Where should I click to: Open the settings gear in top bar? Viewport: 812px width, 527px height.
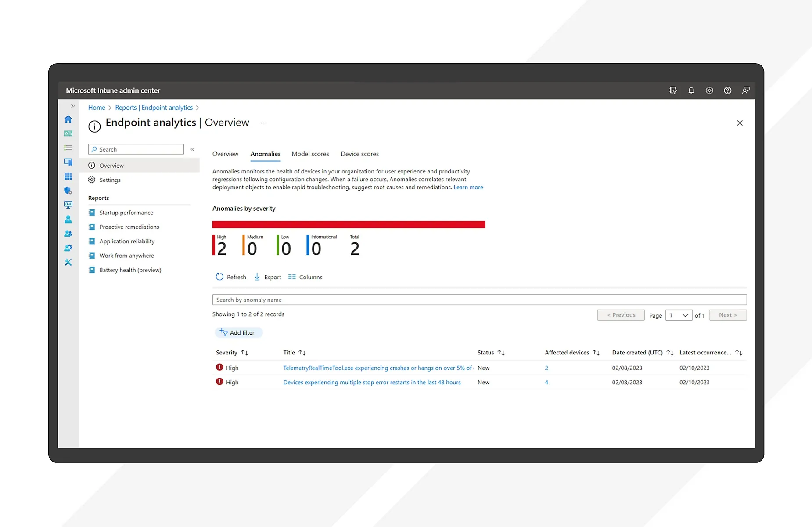coord(709,90)
